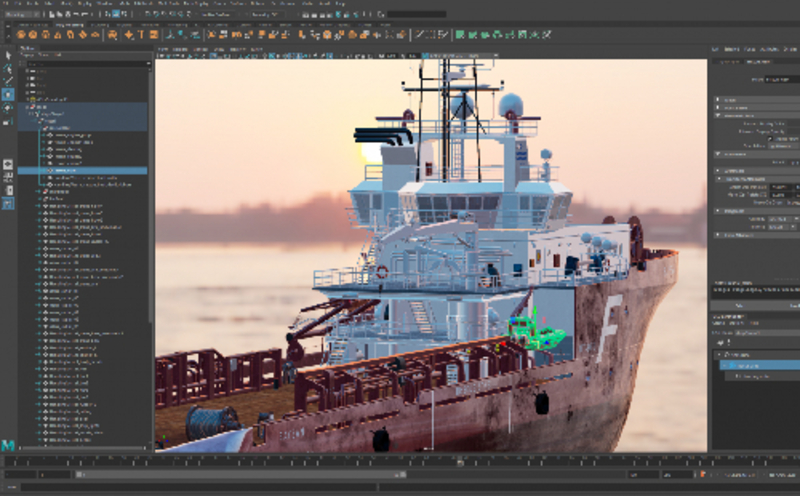Open a scene via status line icon
This screenshot has height=496, width=800.
point(60,14)
